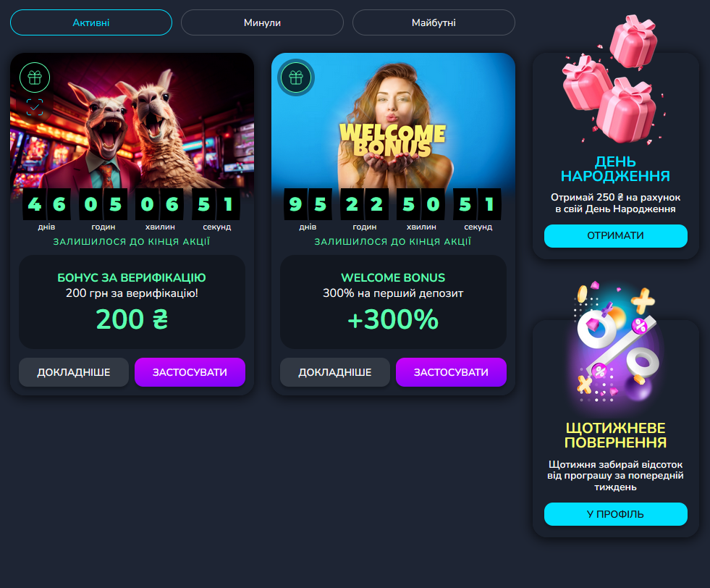
Task: Click the verification scan icon under gift
Action: 35,107
